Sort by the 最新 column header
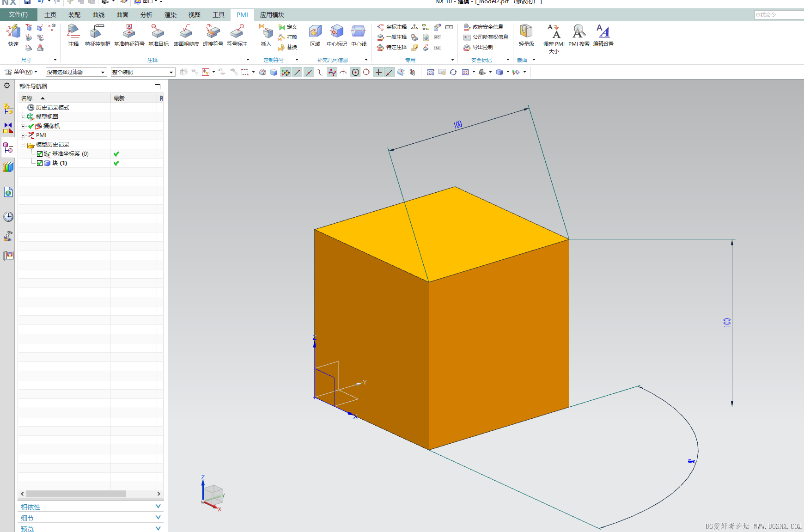804x532 pixels. (134, 98)
